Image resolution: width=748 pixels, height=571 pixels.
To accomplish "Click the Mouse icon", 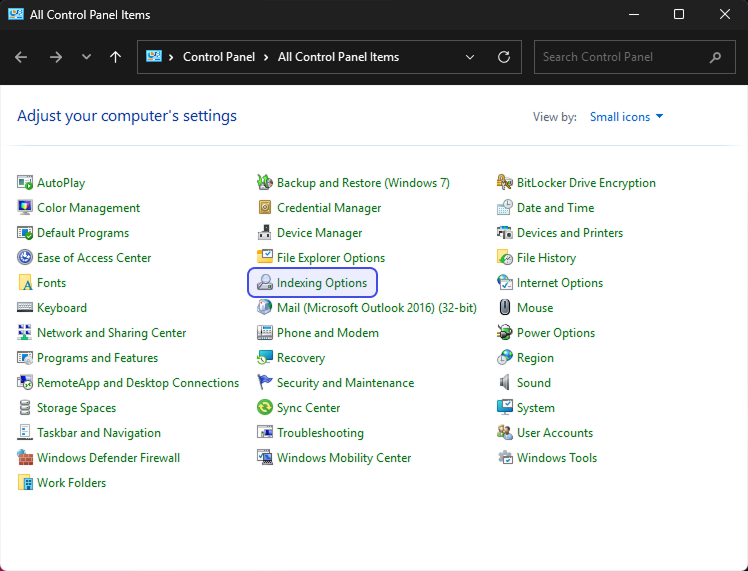I will (505, 308).
